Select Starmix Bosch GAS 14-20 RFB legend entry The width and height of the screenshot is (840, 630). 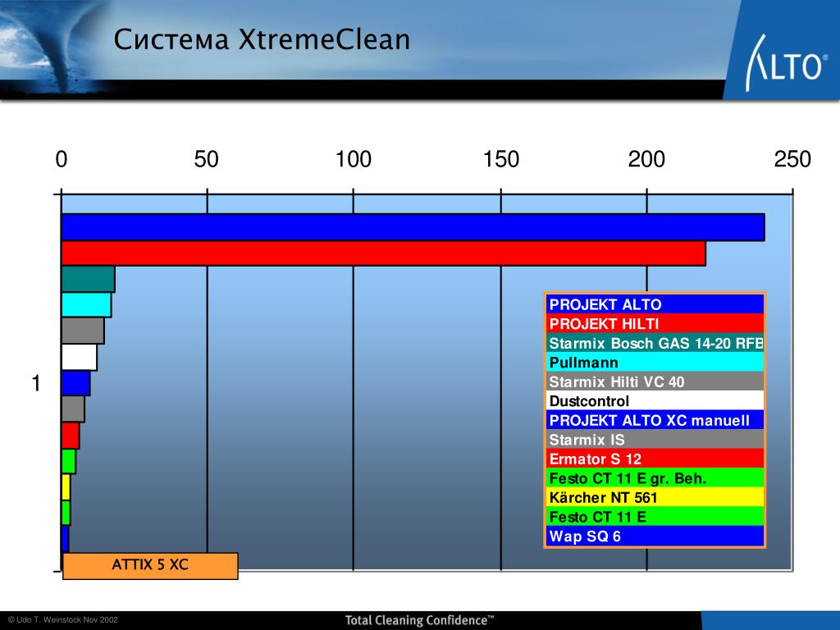pos(655,343)
